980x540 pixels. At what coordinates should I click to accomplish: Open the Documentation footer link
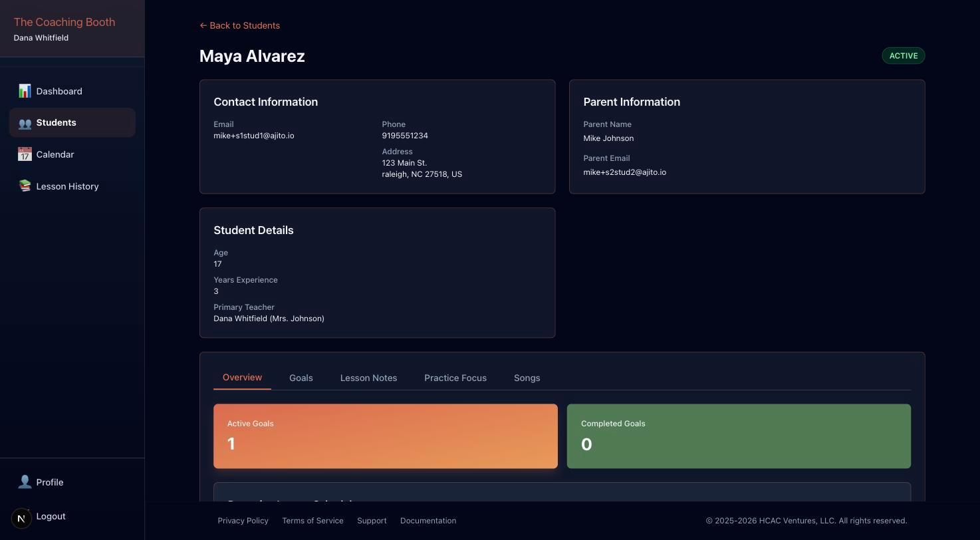[428, 521]
